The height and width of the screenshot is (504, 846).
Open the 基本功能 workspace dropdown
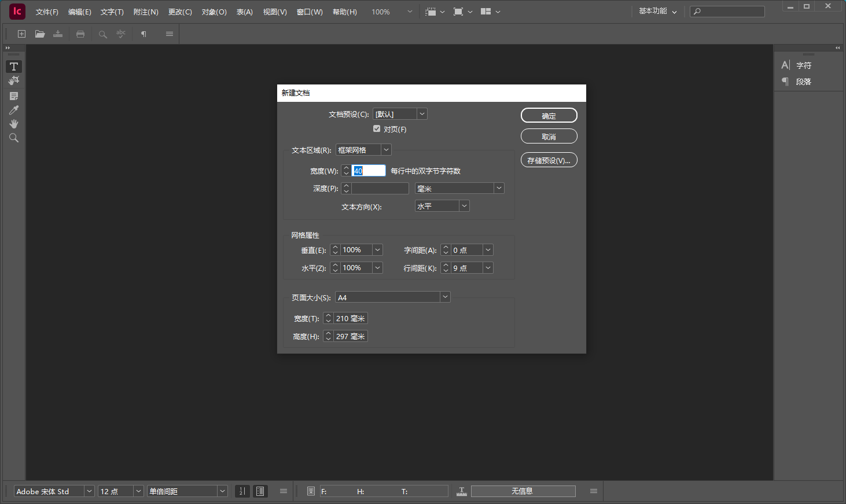tap(657, 12)
